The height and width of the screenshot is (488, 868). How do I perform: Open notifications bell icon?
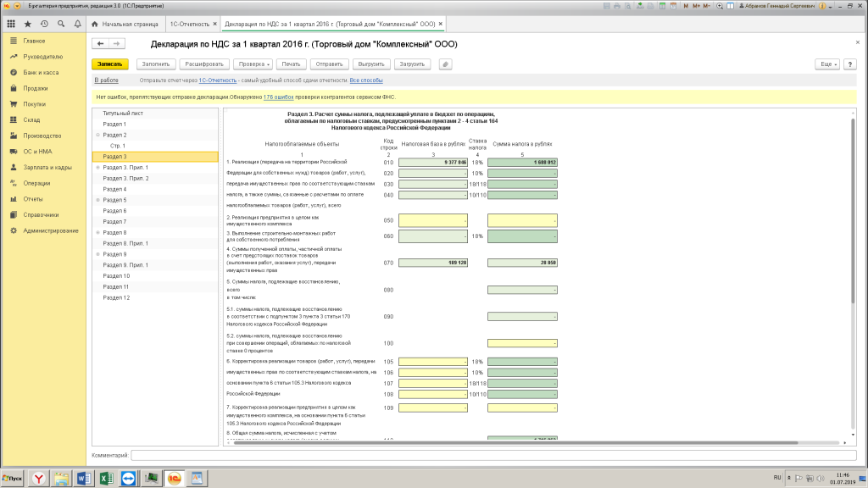[x=77, y=24]
